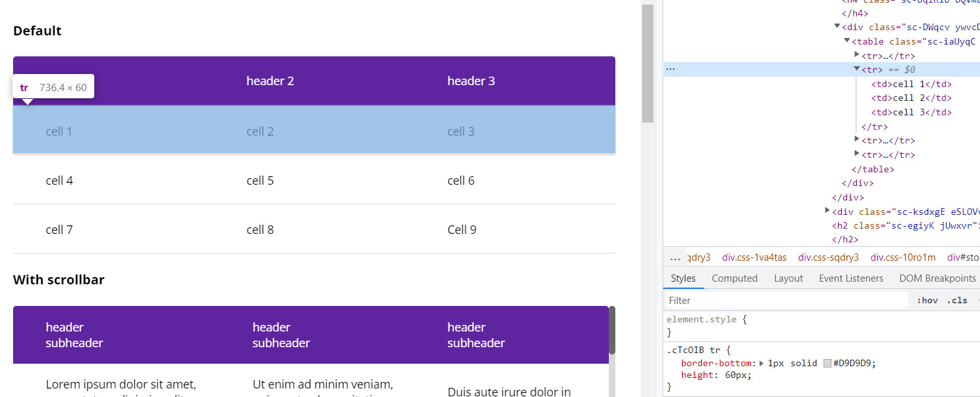Click table cell 'cell 8'
Image resolution: width=980 pixels, height=397 pixels.
click(x=260, y=230)
